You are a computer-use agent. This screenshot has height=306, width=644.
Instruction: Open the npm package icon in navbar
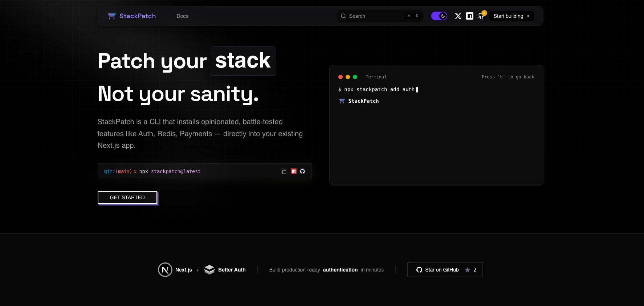(470, 16)
